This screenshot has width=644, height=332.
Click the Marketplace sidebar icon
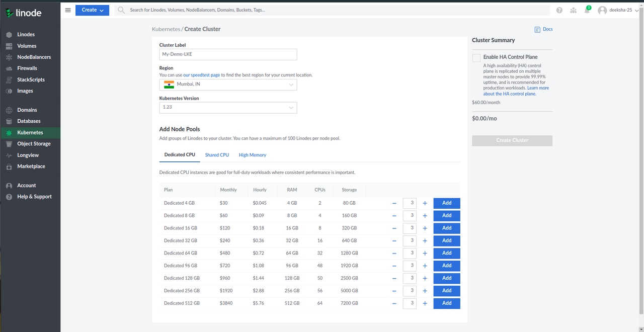click(x=9, y=167)
